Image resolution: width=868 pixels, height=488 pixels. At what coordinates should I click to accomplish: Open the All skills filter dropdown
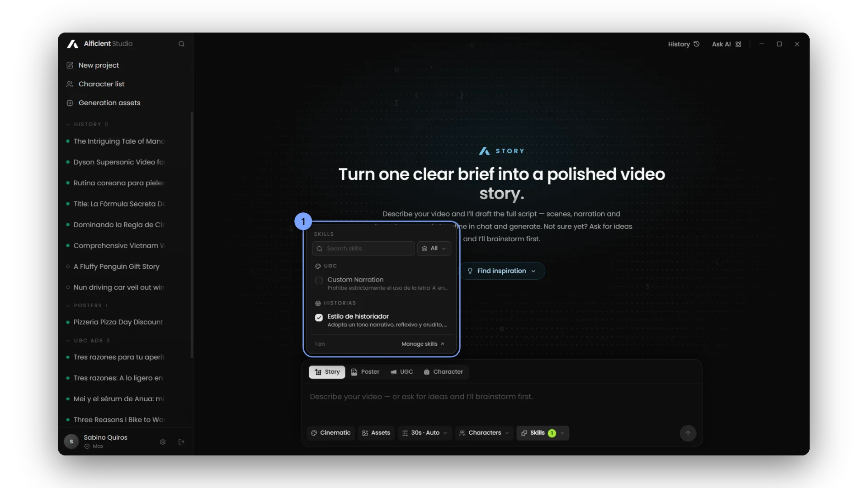tap(434, 249)
